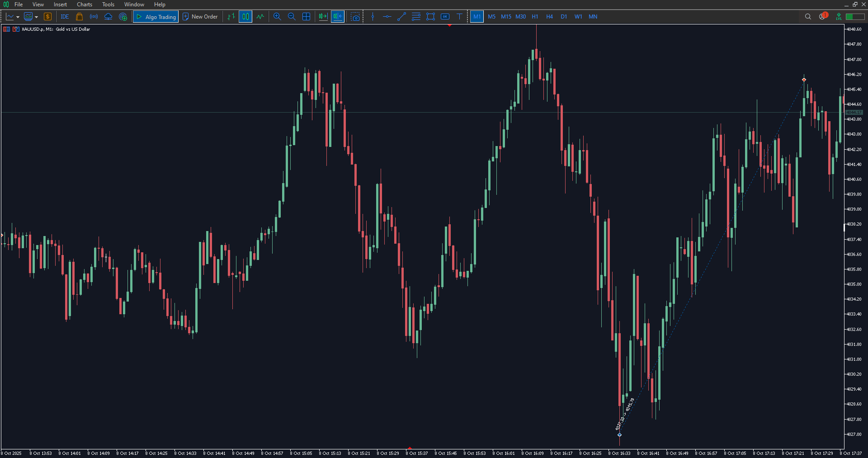
Task: Toggle chart shift from right edge
Action: coord(338,17)
